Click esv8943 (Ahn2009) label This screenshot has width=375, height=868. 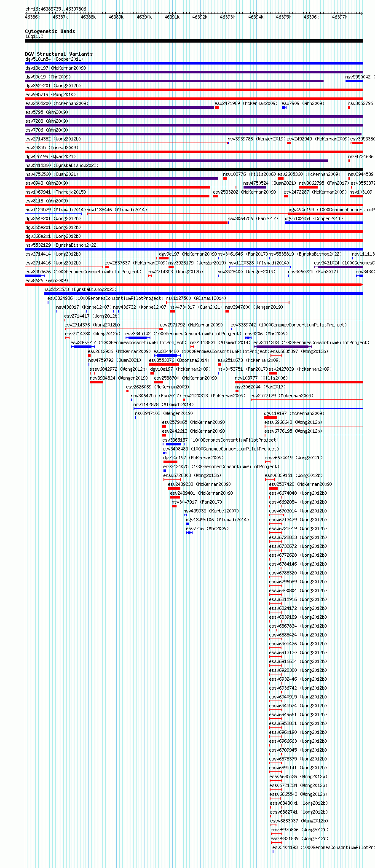tap(47, 183)
